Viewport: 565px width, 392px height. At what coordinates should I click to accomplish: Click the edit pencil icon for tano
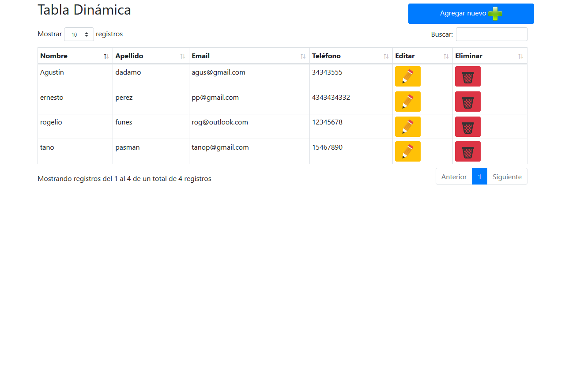[407, 151]
